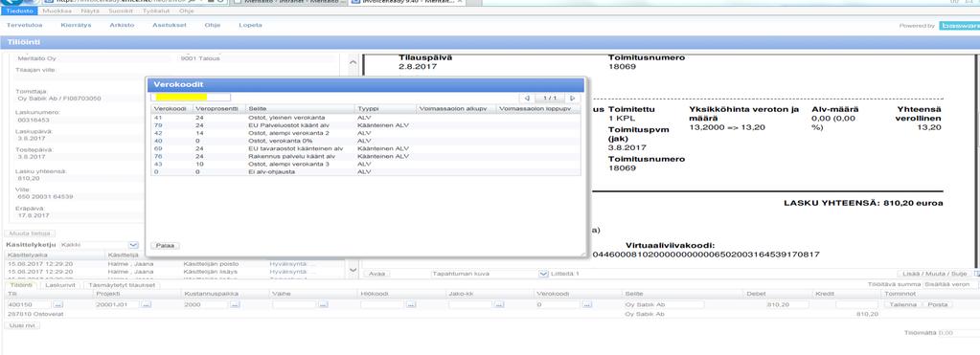The image size is (980, 355).
Task: Select tax code 42 Ostot, alempi verokanta 2
Action: click(x=366, y=133)
